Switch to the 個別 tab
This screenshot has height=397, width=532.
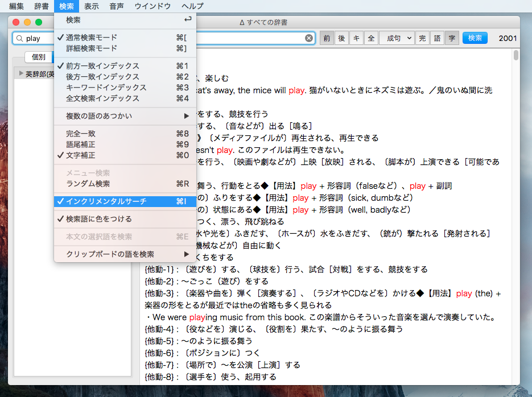pyautogui.click(x=39, y=57)
